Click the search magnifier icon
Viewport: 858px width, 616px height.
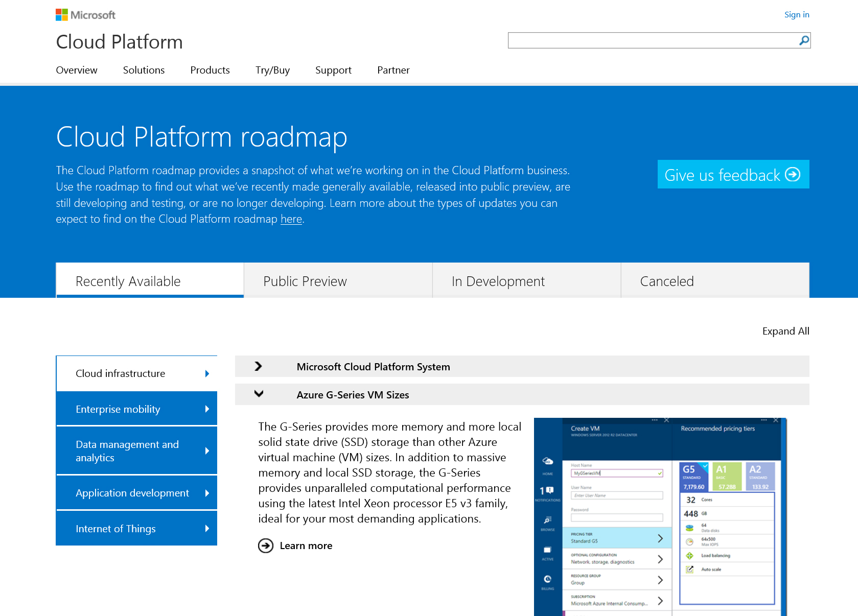tap(804, 40)
